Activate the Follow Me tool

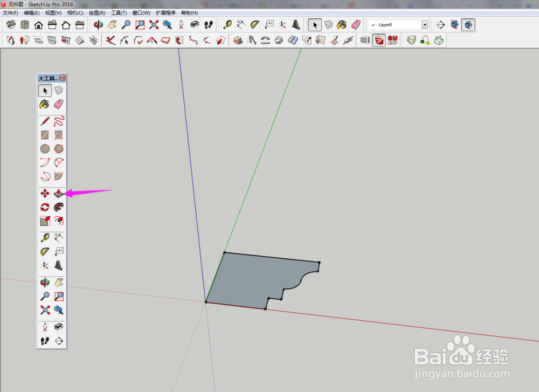(59, 207)
